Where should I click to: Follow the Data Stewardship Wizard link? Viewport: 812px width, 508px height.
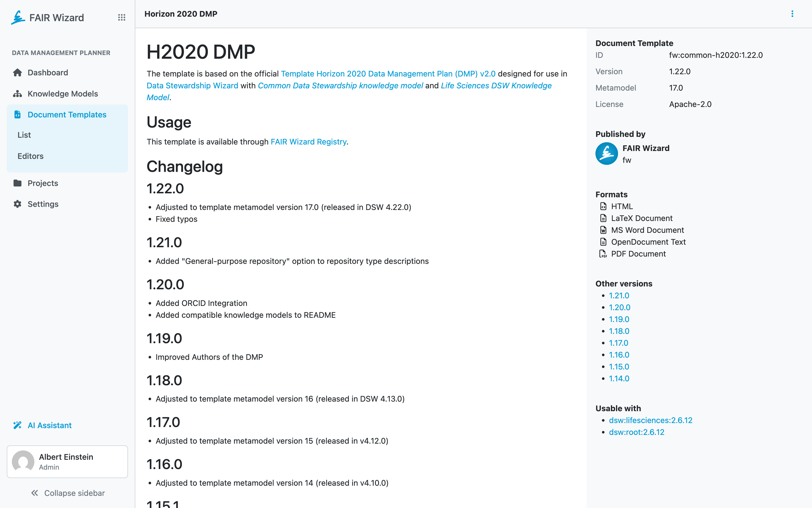(192, 85)
